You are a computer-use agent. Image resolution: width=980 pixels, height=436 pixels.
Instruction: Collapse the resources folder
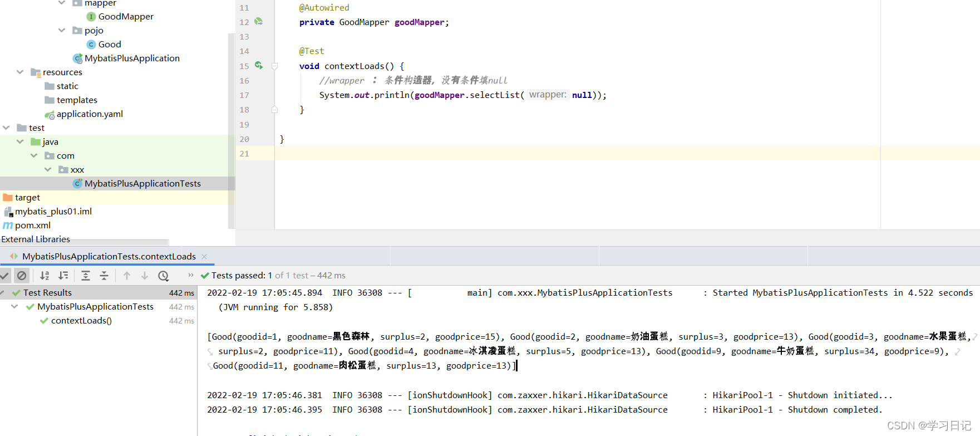click(20, 72)
